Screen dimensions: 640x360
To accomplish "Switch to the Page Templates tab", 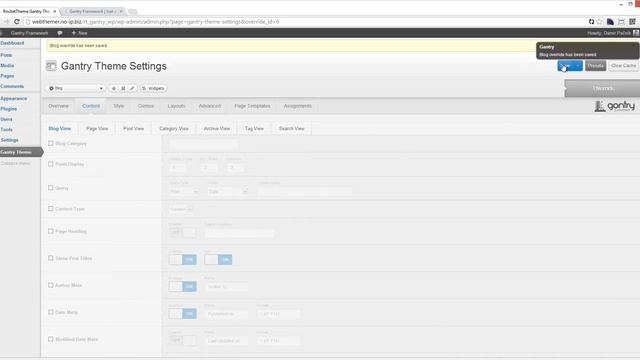I will point(252,106).
